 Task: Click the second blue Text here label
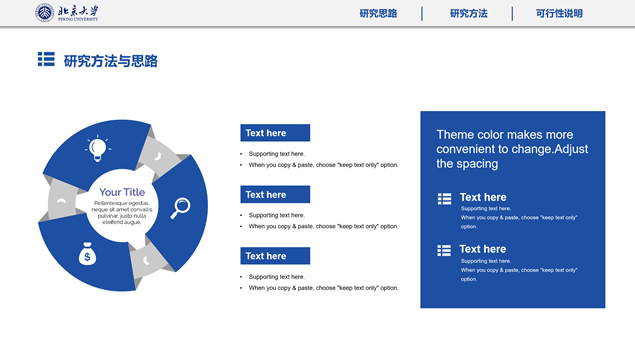coord(275,194)
